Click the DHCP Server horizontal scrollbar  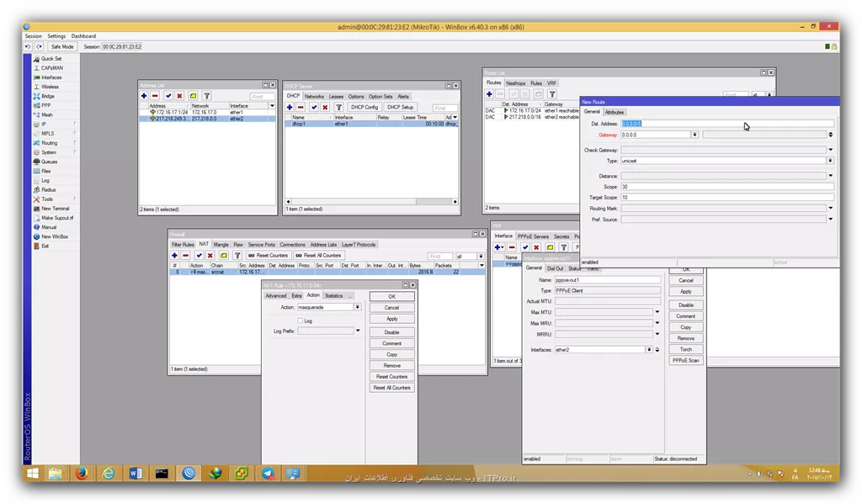click(x=371, y=202)
